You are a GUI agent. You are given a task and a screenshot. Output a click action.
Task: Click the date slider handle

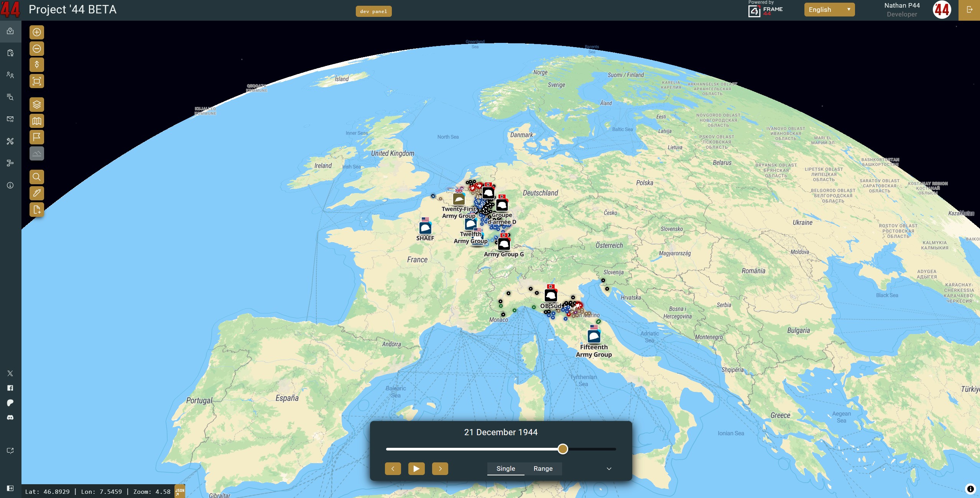pyautogui.click(x=563, y=449)
